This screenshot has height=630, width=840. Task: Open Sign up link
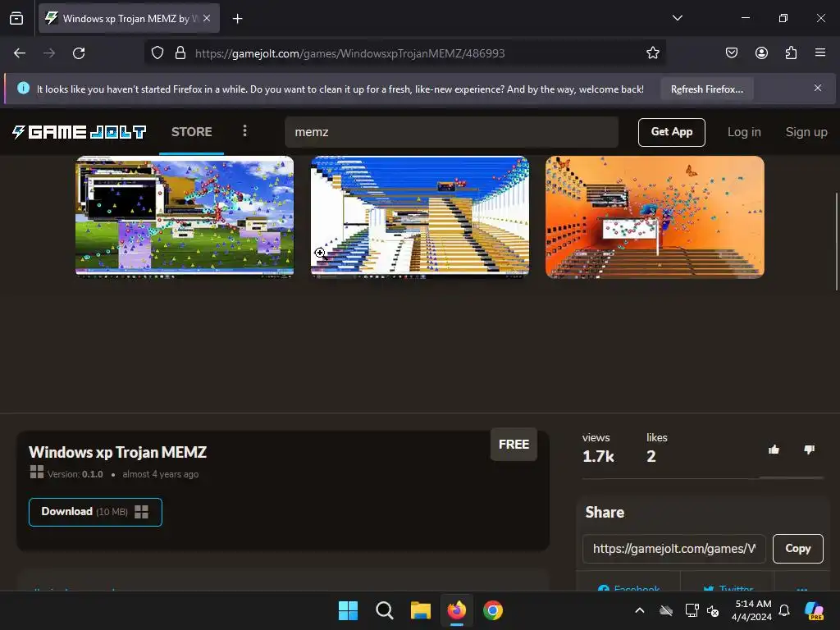806,132
